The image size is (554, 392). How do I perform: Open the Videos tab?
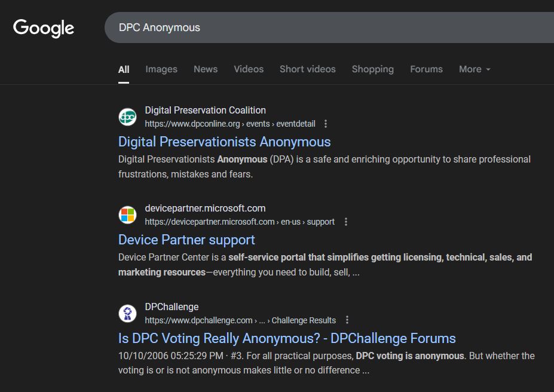(x=249, y=69)
